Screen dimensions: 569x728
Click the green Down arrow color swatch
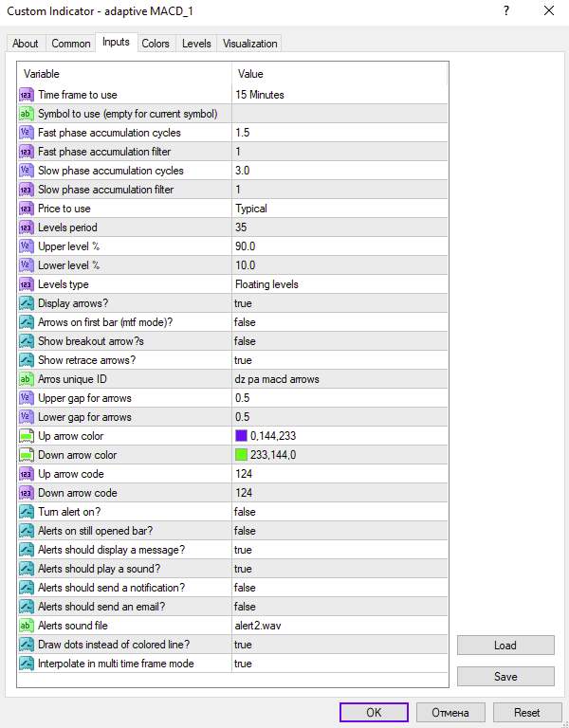point(241,455)
